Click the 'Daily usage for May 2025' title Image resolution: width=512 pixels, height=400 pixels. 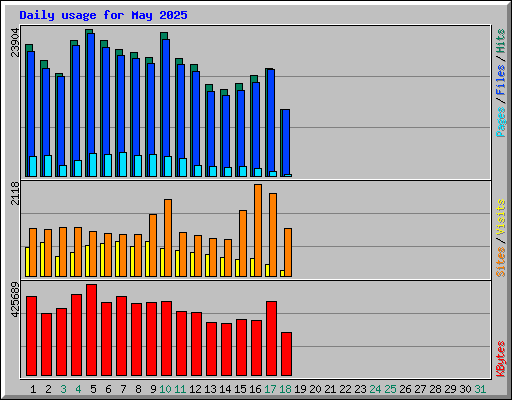coord(103,16)
